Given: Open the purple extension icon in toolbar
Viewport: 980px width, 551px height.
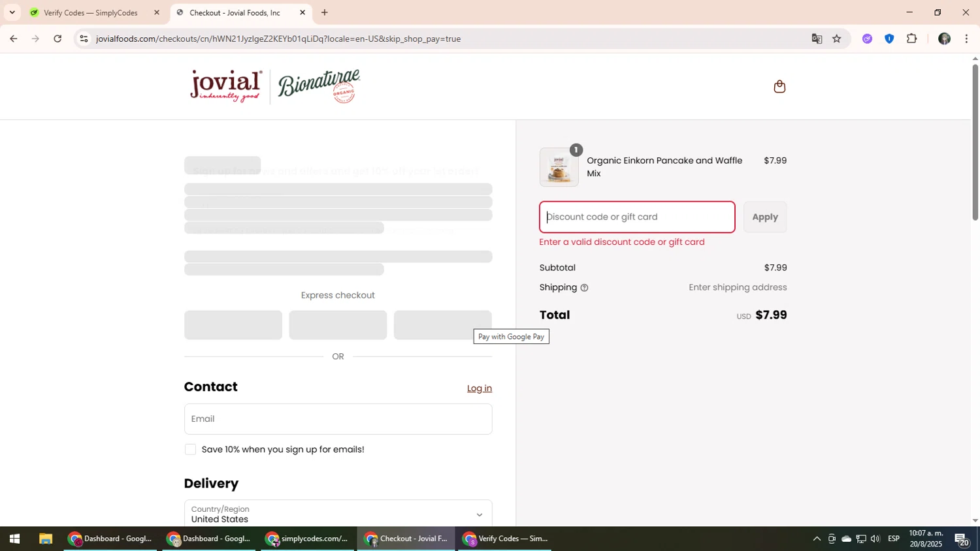Looking at the screenshot, I should coord(867,39).
